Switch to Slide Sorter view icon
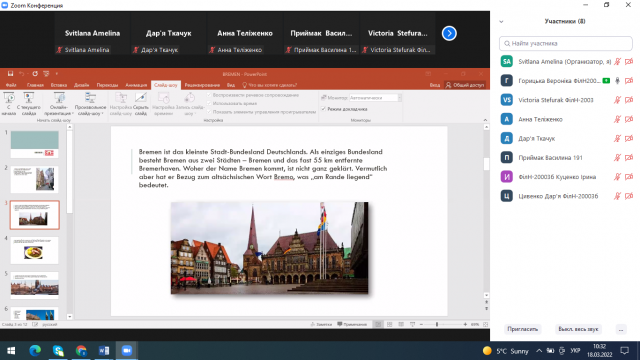The width and height of the screenshot is (640, 360). tap(390, 324)
